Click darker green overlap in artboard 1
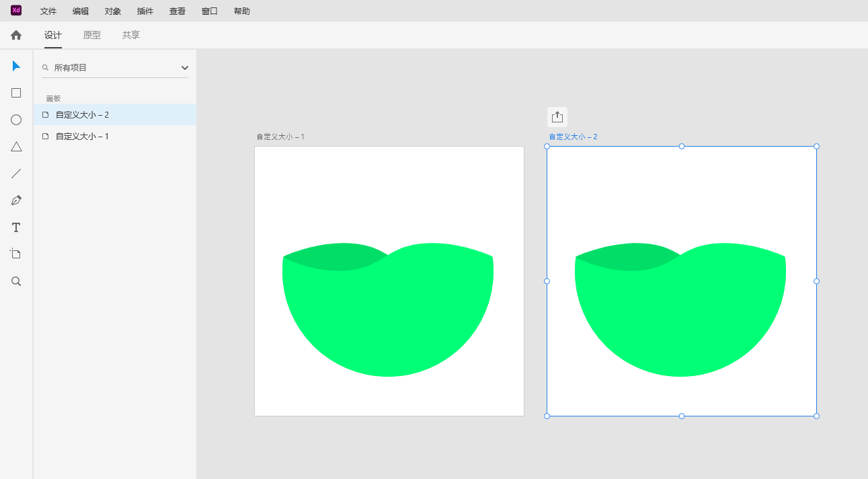 tap(336, 257)
